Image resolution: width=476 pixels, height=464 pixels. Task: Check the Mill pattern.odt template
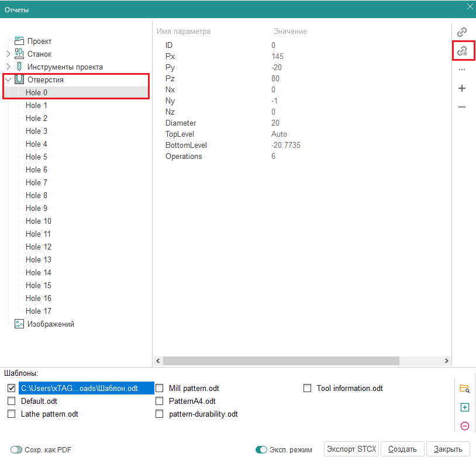(160, 389)
